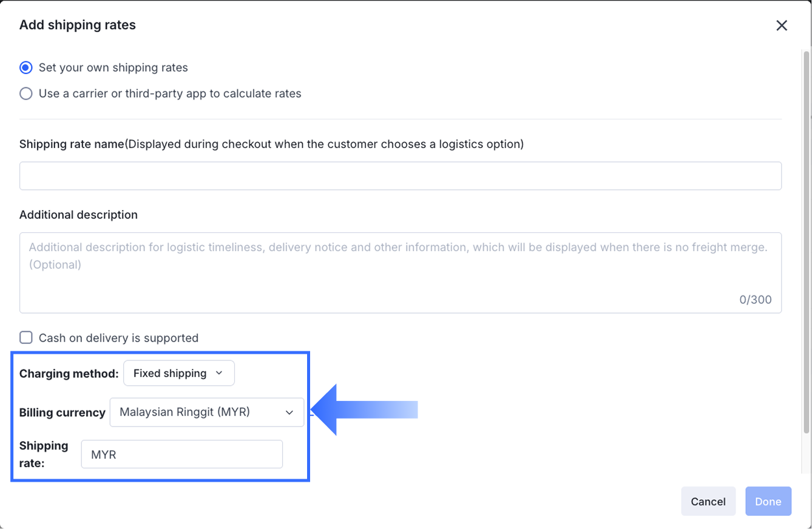Click the chevron arrow in the billing currency box
The width and height of the screenshot is (812, 529).
(289, 413)
